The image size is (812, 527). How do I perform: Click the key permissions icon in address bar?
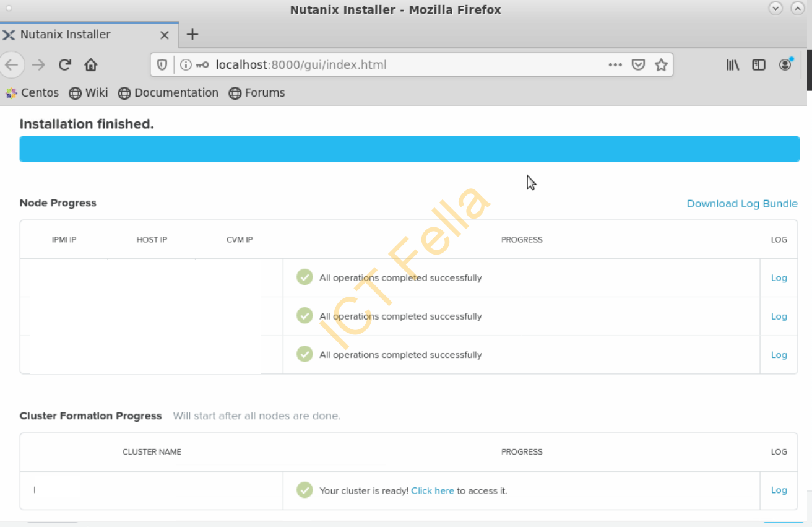pyautogui.click(x=202, y=64)
